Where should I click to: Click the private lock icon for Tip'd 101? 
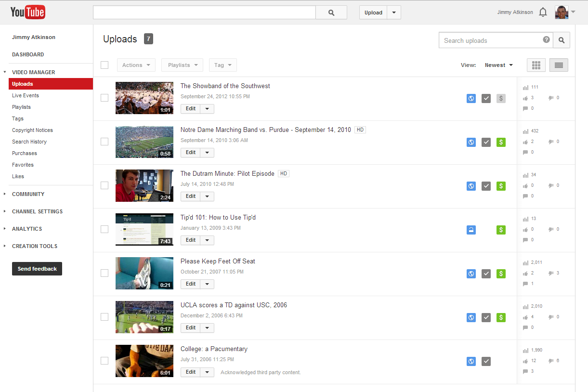[471, 230]
